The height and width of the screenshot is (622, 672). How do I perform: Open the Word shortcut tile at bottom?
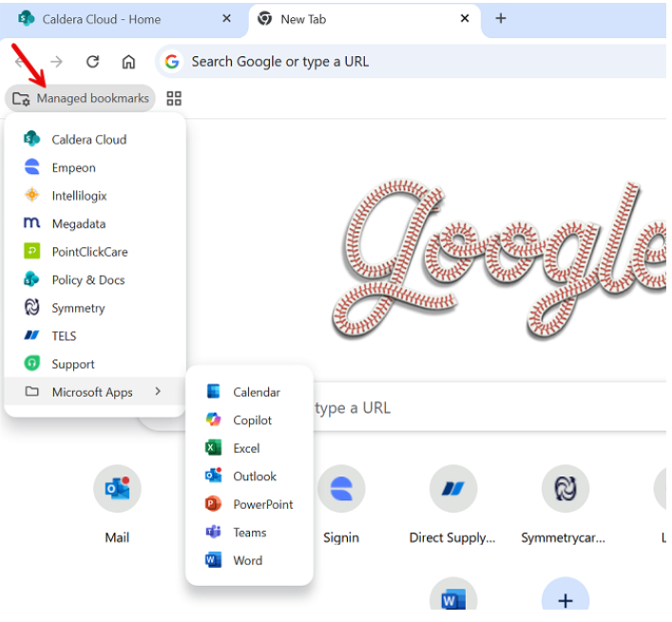click(x=453, y=594)
